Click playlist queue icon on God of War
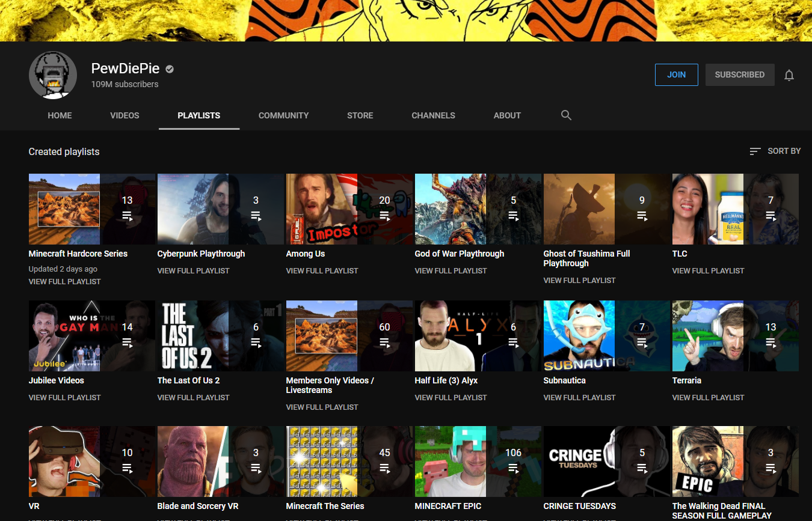The height and width of the screenshot is (521, 812). coord(513,215)
